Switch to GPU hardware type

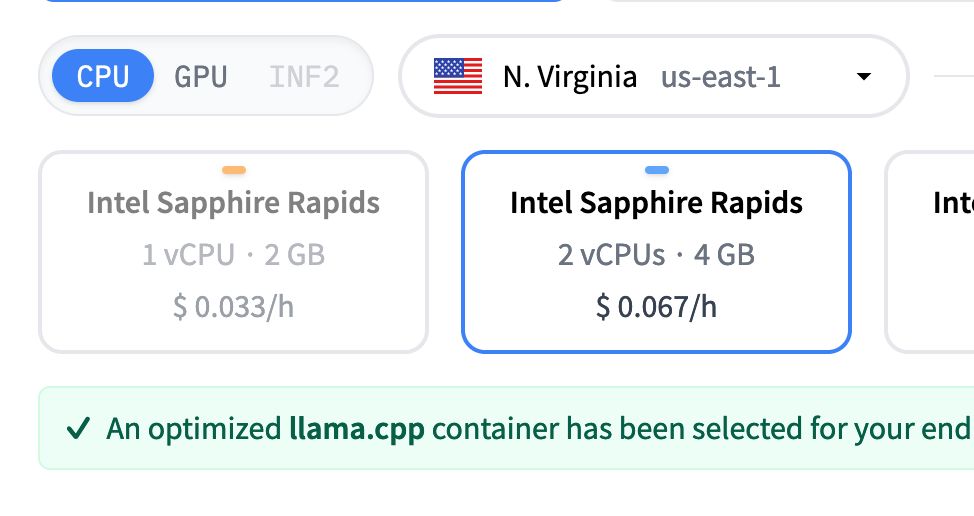pyautogui.click(x=201, y=77)
